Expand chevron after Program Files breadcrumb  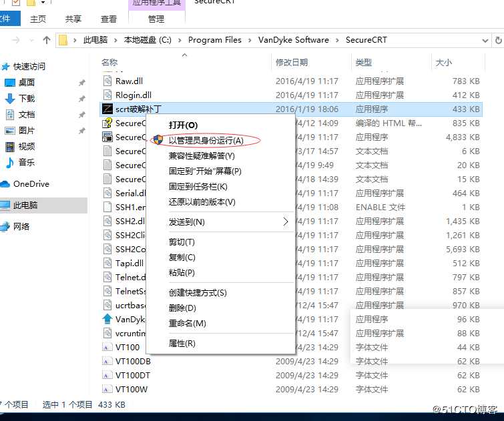pyautogui.click(x=250, y=40)
